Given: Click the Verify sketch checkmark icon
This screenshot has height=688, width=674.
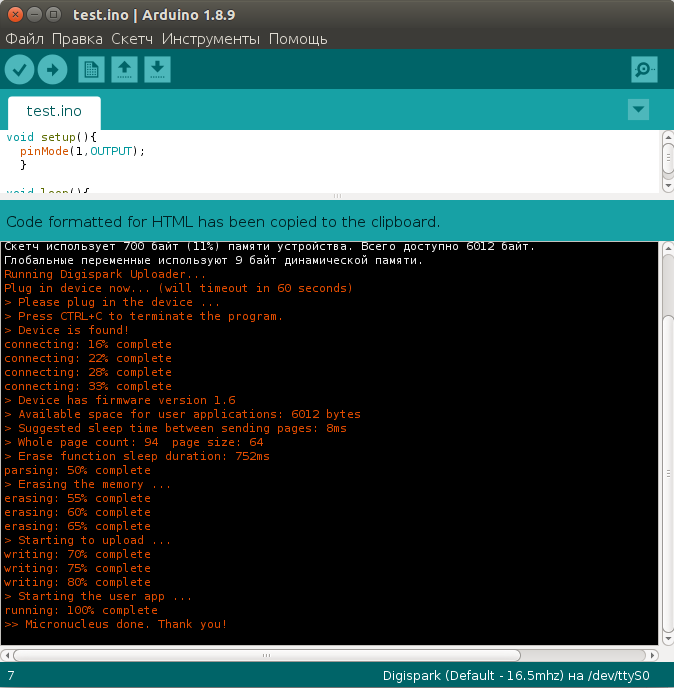Looking at the screenshot, I should point(20,69).
